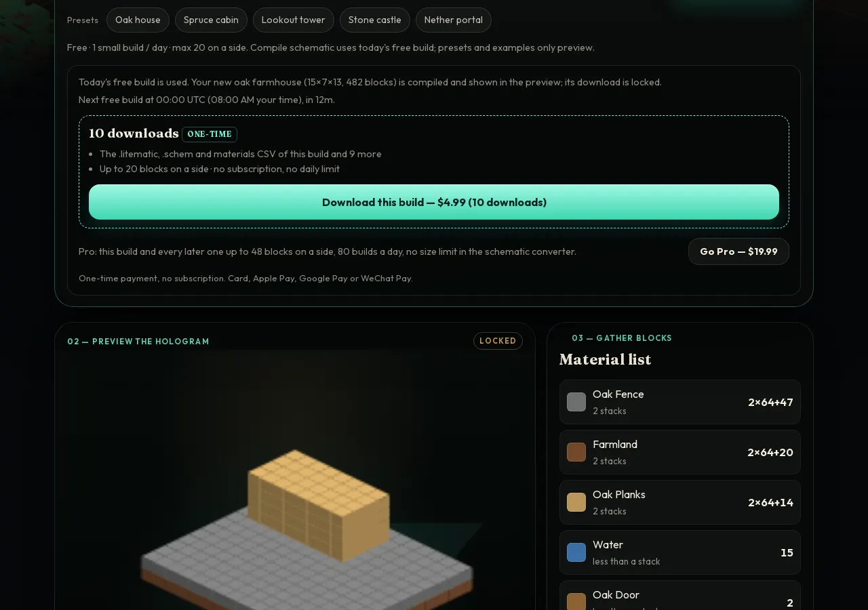Viewport: 868px width, 610px height.
Task: Click the '.litematic, .schem and materials CSV' bullet
Action: [241, 154]
